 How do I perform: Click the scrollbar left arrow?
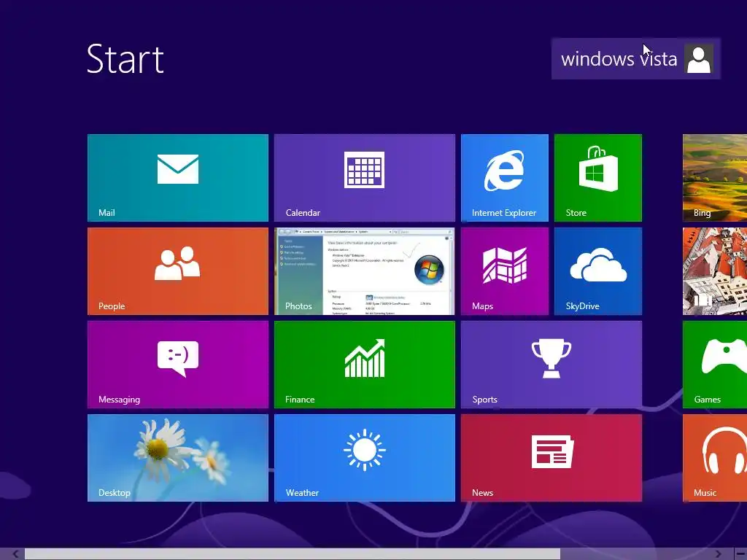[x=15, y=554]
